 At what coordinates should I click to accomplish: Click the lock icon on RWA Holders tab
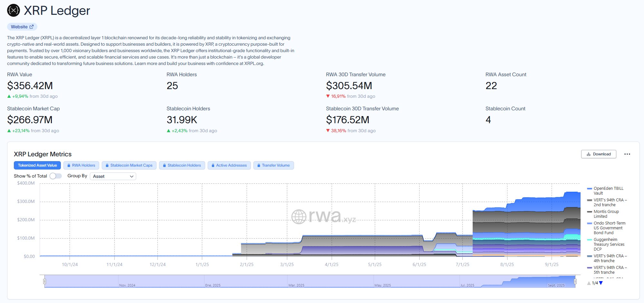(69, 165)
